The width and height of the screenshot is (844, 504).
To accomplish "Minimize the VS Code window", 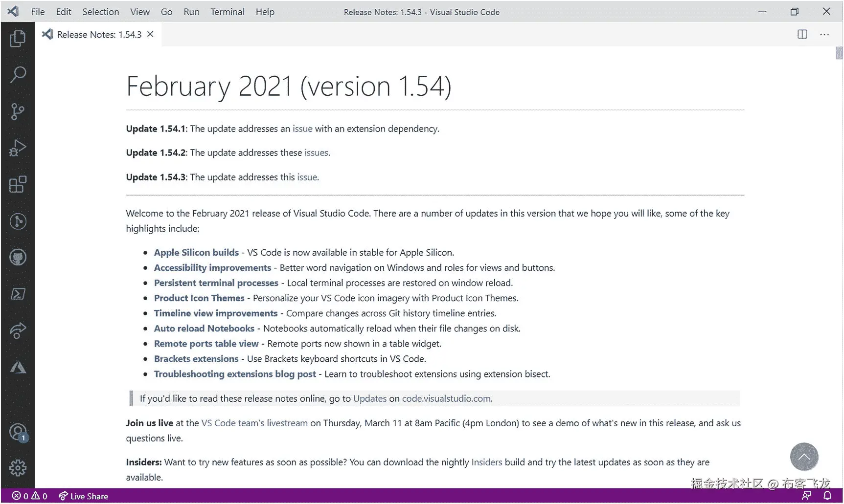I will click(x=762, y=11).
